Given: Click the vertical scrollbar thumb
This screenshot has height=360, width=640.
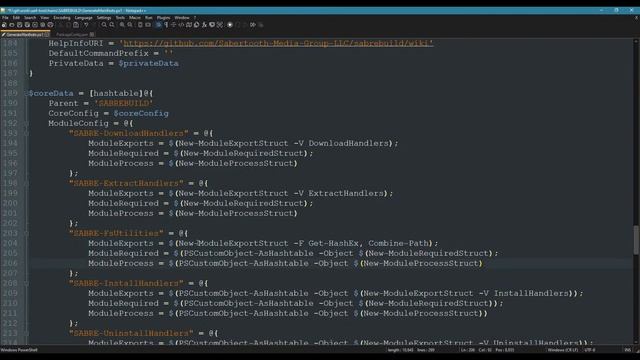Looking at the screenshot, I should 636,240.
